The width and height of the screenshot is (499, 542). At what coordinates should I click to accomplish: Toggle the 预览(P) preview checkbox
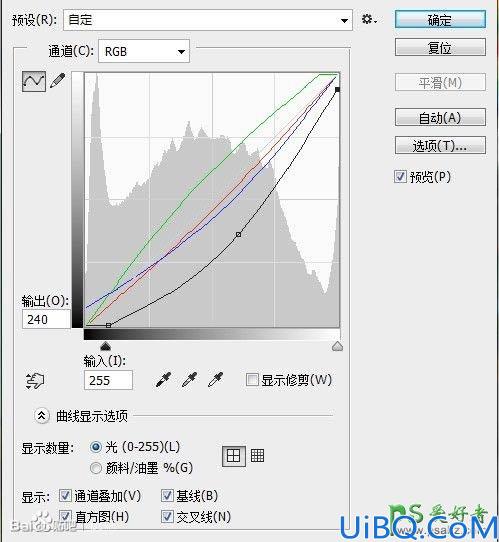[x=400, y=177]
